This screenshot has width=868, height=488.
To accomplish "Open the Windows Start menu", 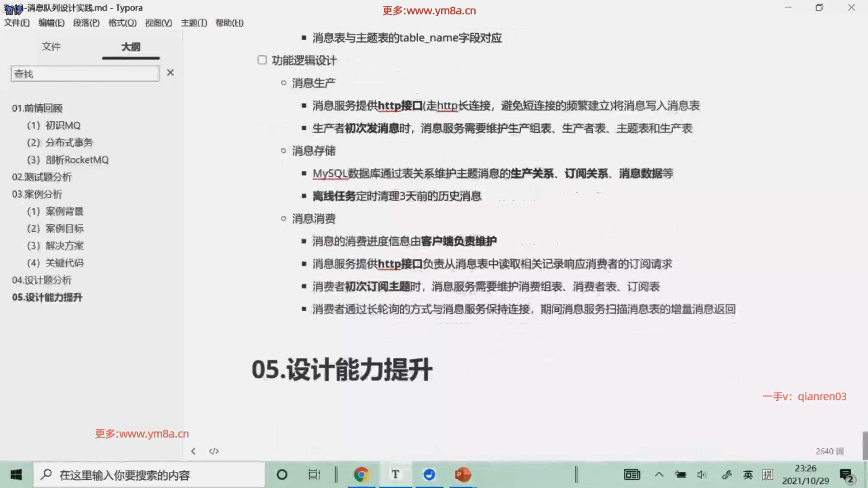I will pyautogui.click(x=16, y=474).
